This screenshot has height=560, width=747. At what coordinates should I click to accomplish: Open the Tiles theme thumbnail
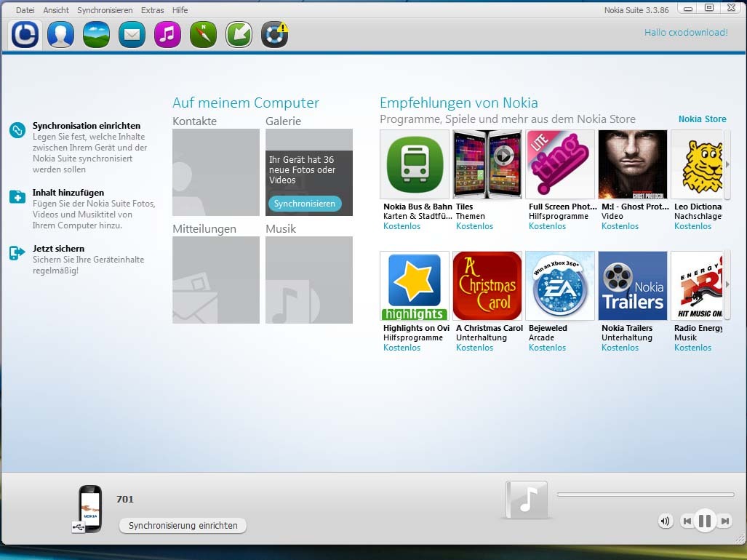click(487, 164)
